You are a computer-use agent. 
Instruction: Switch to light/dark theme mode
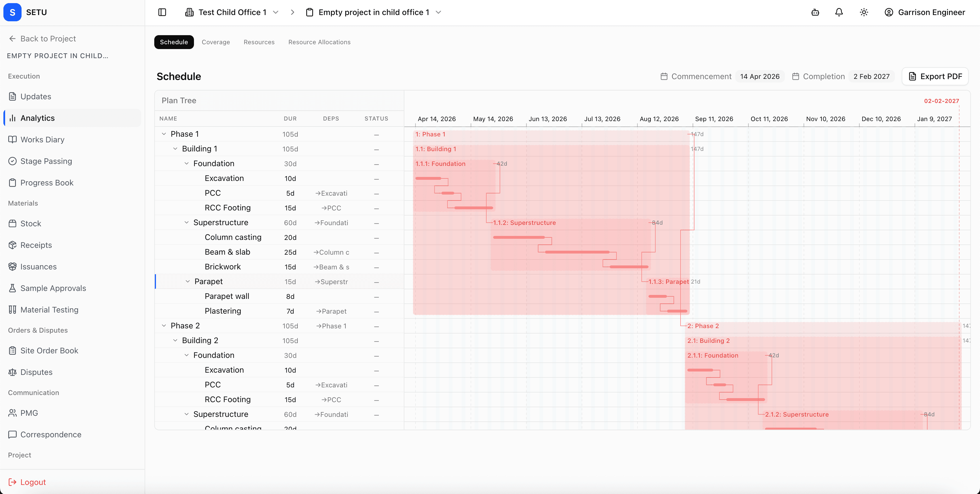tap(863, 12)
